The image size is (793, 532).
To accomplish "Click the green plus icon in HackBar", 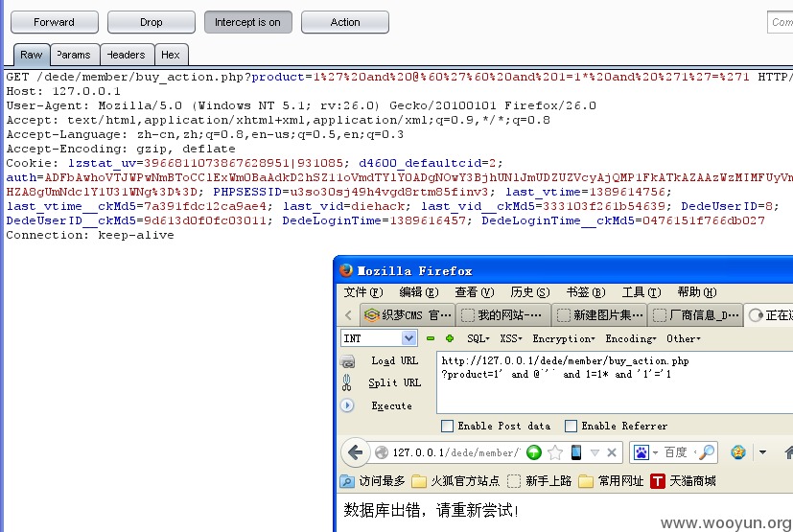I will pos(450,338).
